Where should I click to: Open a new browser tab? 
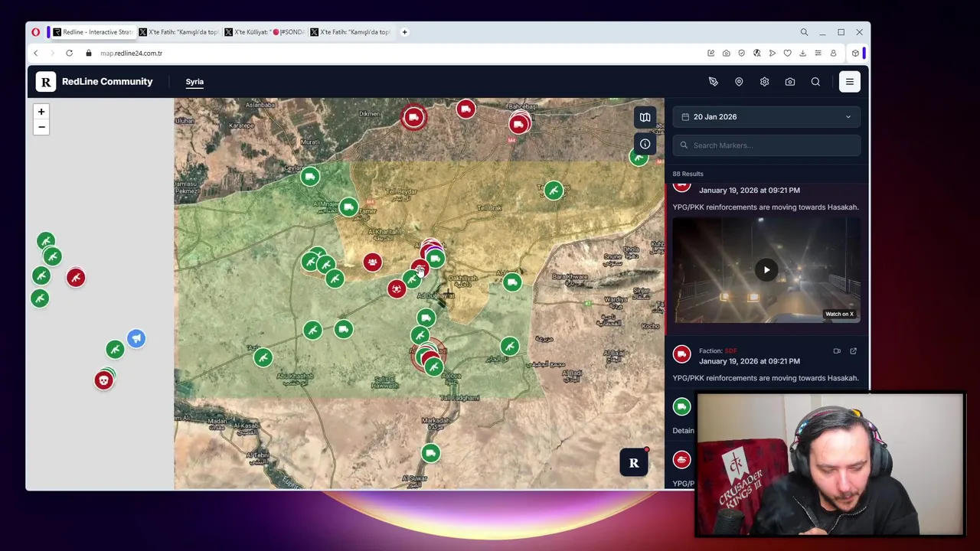405,32
